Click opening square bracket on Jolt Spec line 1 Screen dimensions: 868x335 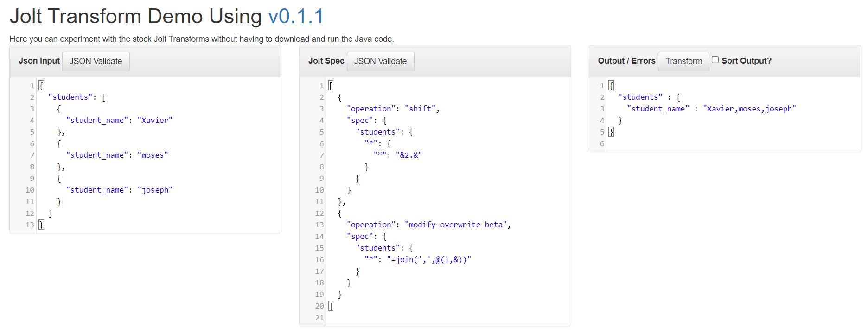pos(331,85)
